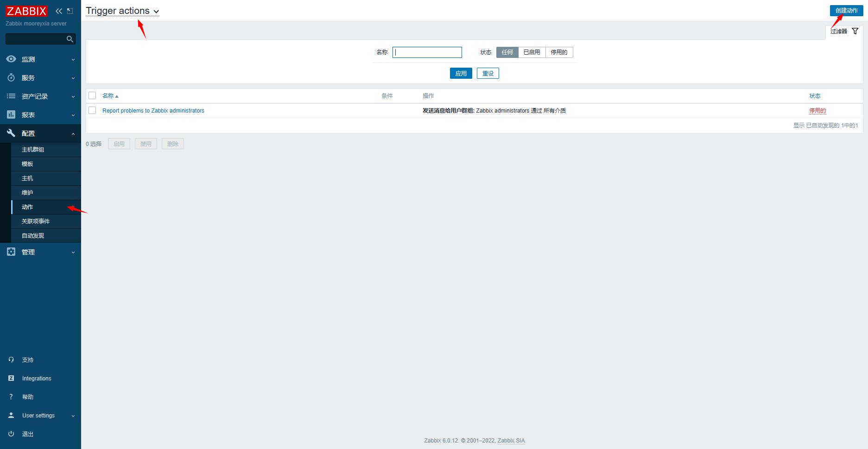
Task: Click the ZABBIX logo
Action: [26, 11]
